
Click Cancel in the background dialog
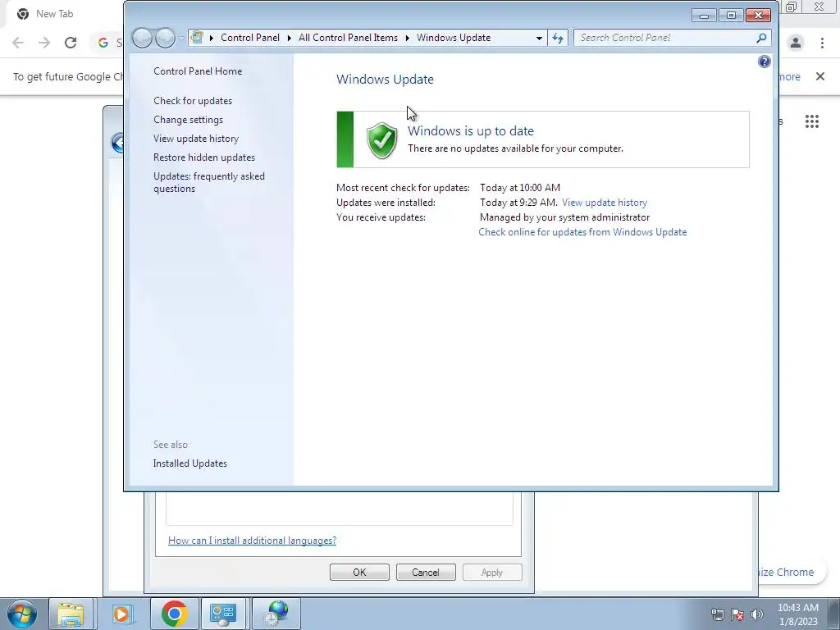click(x=426, y=572)
